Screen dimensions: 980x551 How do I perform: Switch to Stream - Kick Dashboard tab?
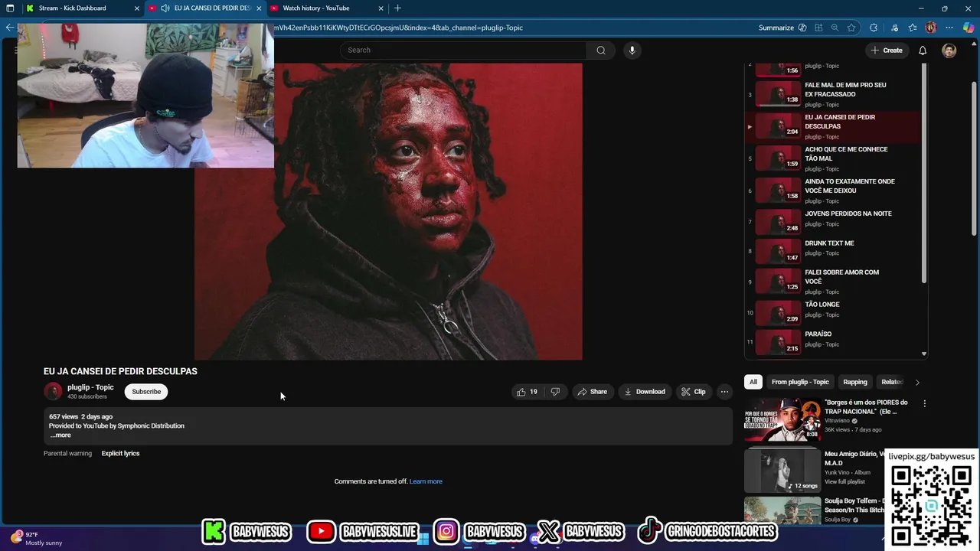point(73,8)
